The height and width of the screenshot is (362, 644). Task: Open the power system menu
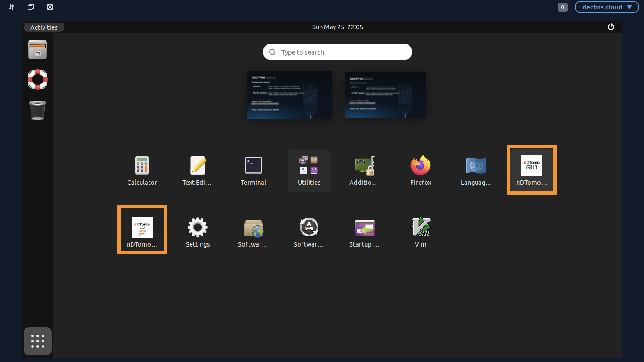[x=611, y=27]
